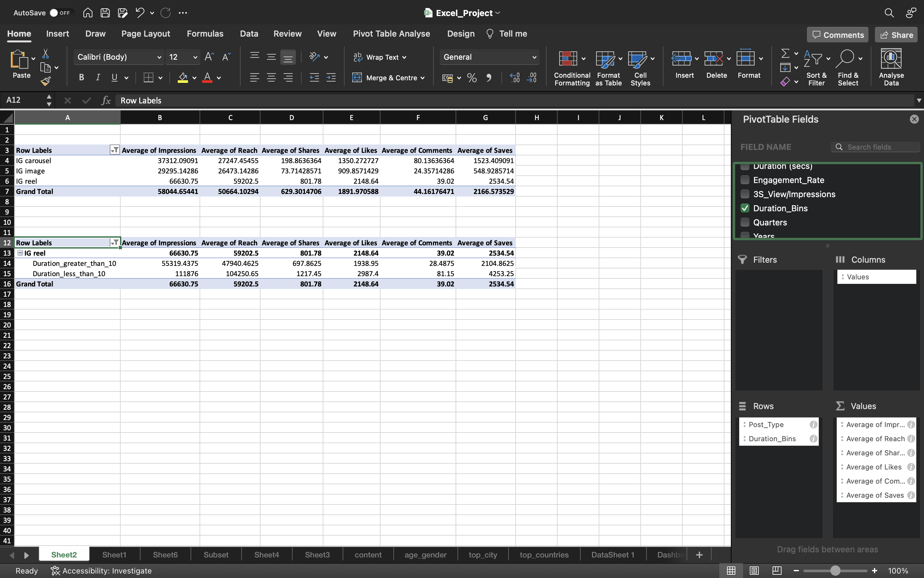Open the Formulas ribbon tab
This screenshot has height=578, width=924.
tap(205, 34)
